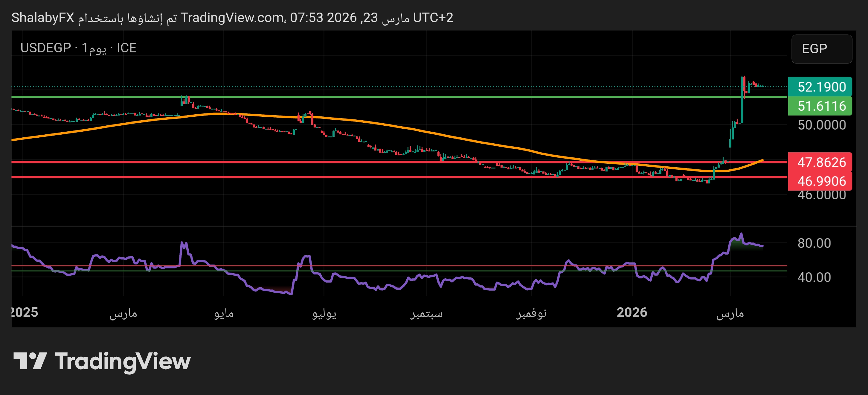Click the RSI 80.00 axis label
Viewport: 868px width, 395px height.
[x=814, y=243]
